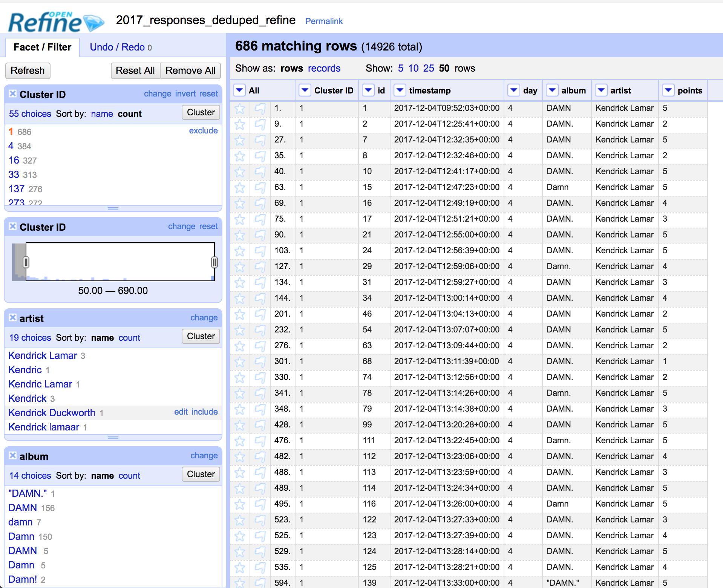Flag row 40
The image size is (723, 588).
[260, 172]
